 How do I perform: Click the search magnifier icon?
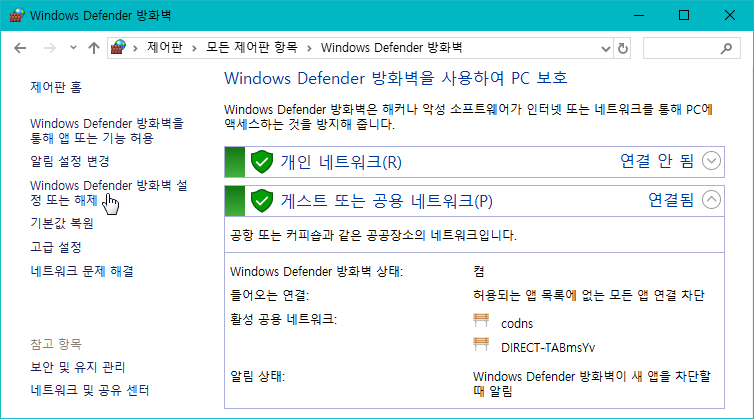point(727,48)
